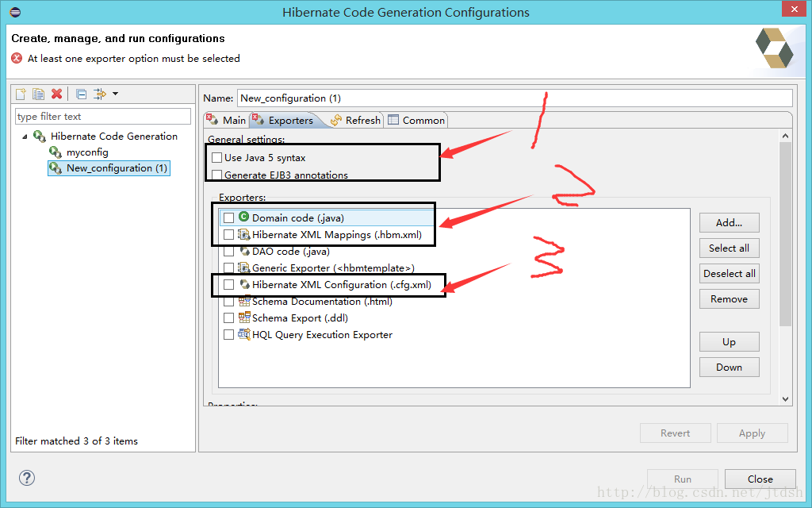Click the Schema Documentation exporter icon
This screenshot has height=508, width=812.
click(x=244, y=301)
